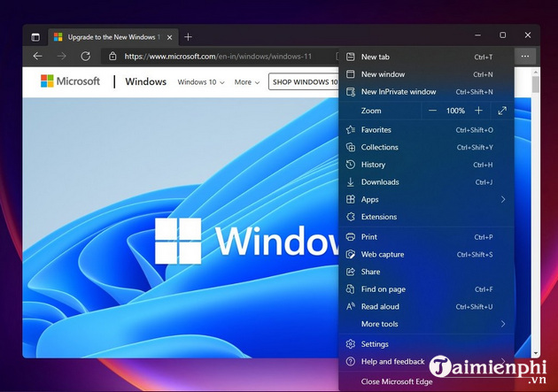Select Find on page entry
The height and width of the screenshot is (392, 558).
click(426, 289)
